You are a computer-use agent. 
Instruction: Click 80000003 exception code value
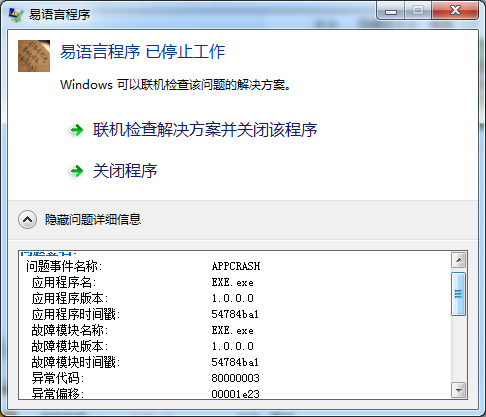tap(235, 378)
